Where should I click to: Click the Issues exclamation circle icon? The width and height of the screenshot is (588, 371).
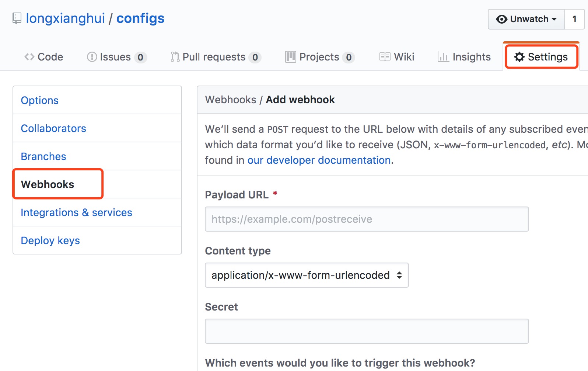pyautogui.click(x=92, y=57)
